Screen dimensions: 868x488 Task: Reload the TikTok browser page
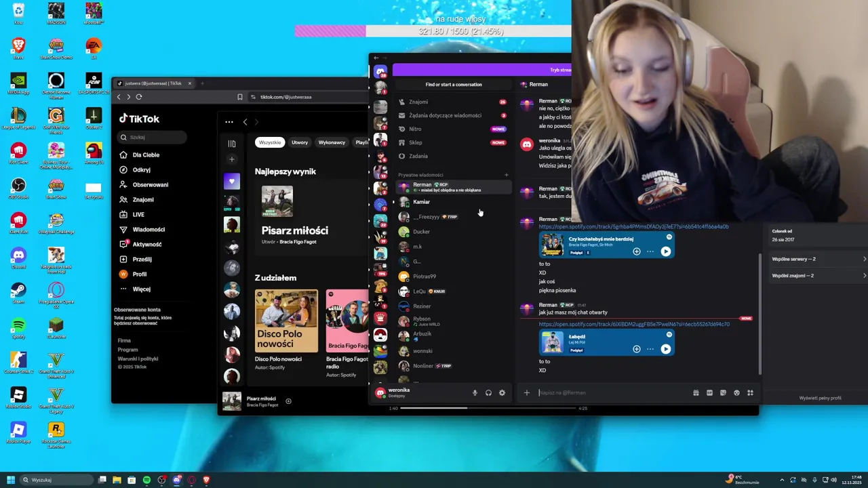pyautogui.click(x=138, y=97)
